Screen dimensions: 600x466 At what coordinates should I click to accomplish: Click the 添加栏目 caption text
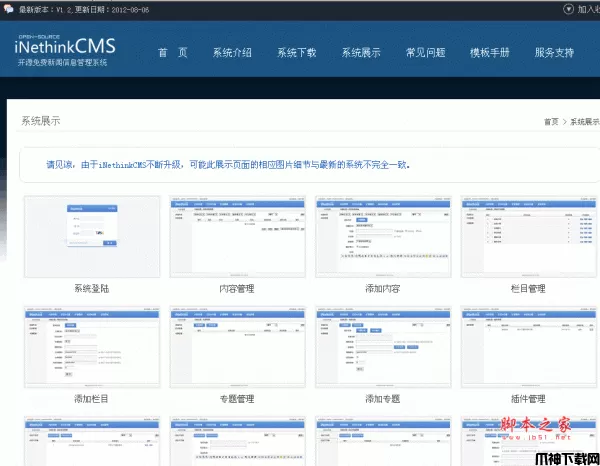tap(91, 399)
